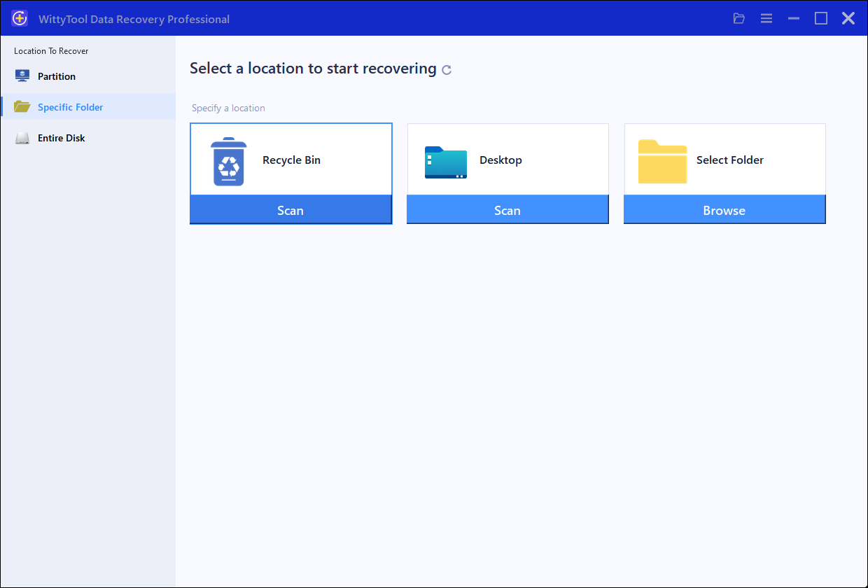Switch to the Specific Folder section

click(x=70, y=106)
